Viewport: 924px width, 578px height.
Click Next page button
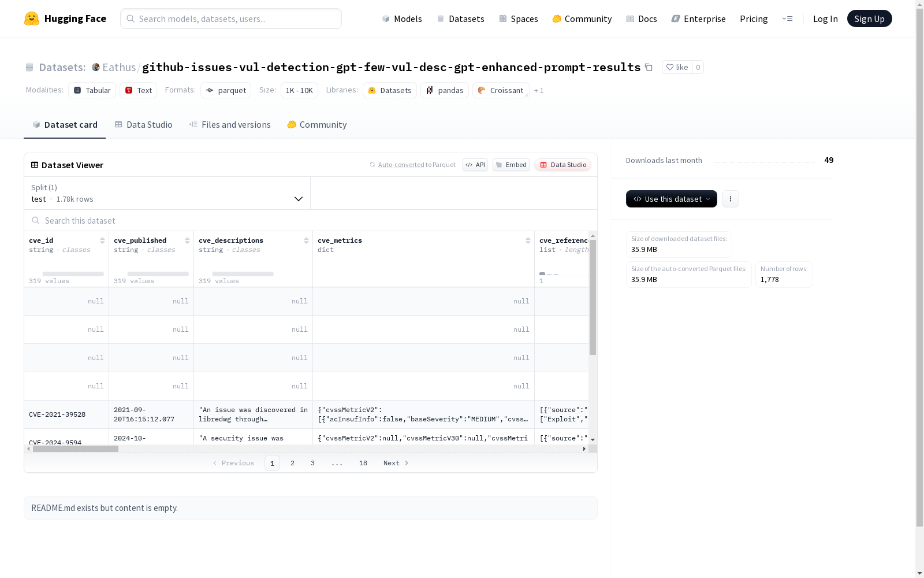pyautogui.click(x=396, y=463)
